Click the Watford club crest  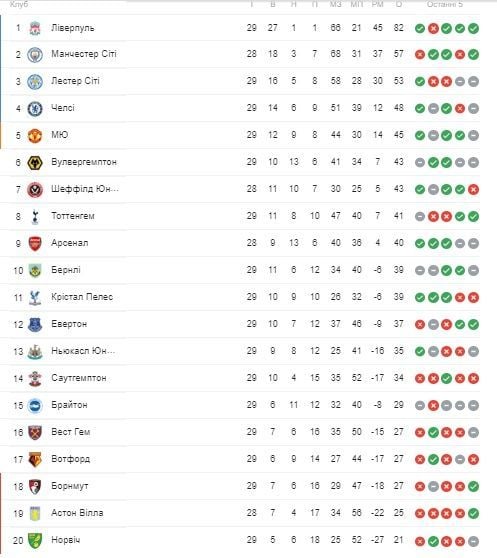pyautogui.click(x=35, y=459)
